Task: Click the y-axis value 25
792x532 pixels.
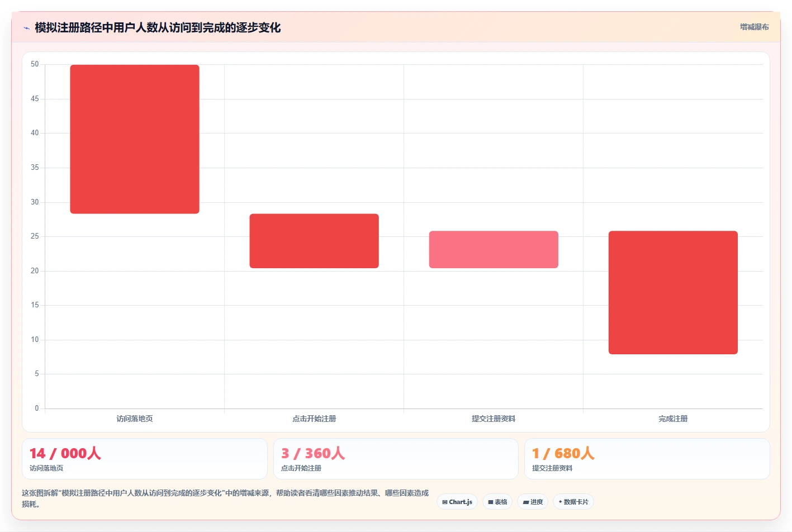Action: point(35,236)
